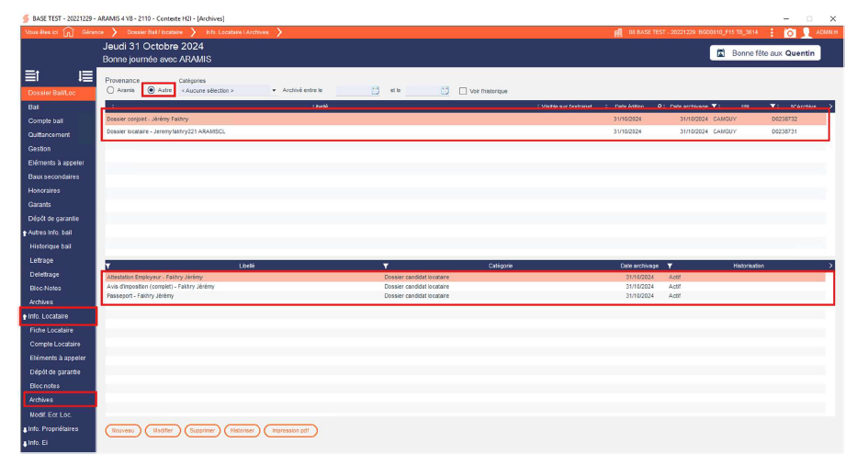Click the Impression pdf button
Image resolution: width=868 pixels, height=466 pixels.
[x=290, y=430]
